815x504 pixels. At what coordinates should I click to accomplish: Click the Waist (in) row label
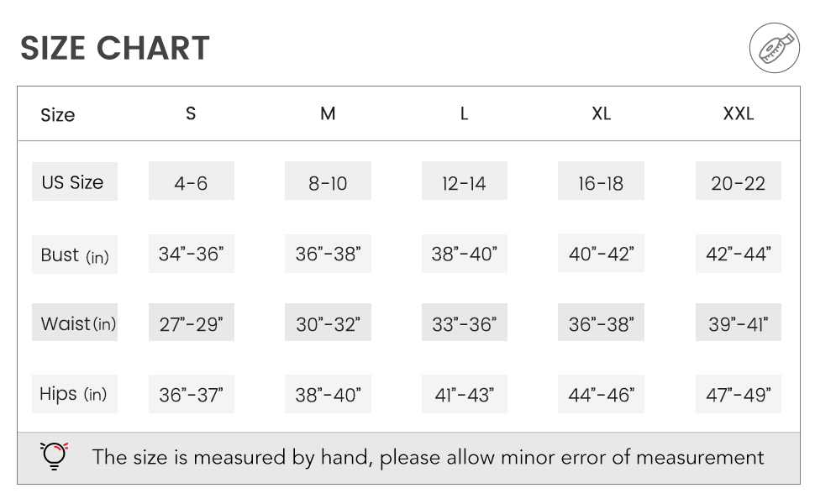click(x=74, y=323)
